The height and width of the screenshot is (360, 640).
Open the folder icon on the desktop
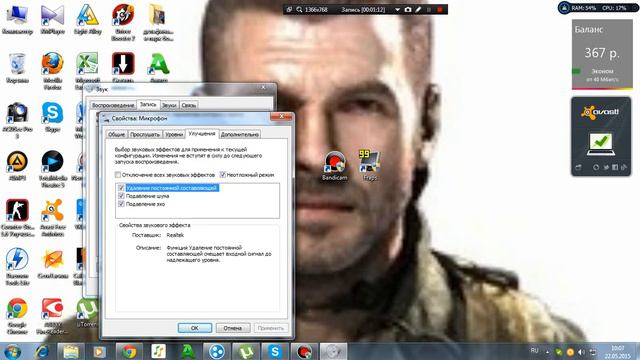[x=158, y=22]
